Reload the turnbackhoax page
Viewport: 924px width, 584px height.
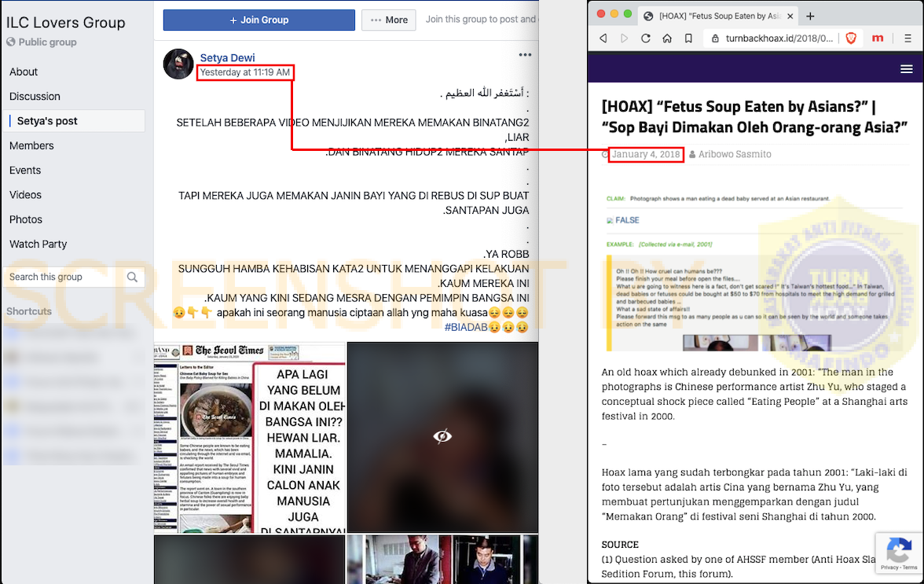tap(646, 39)
